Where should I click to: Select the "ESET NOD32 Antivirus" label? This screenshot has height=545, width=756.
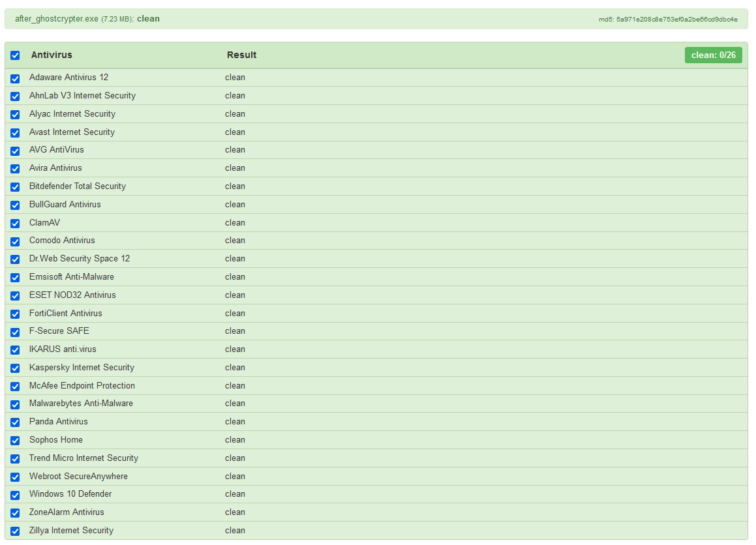pyautogui.click(x=72, y=295)
